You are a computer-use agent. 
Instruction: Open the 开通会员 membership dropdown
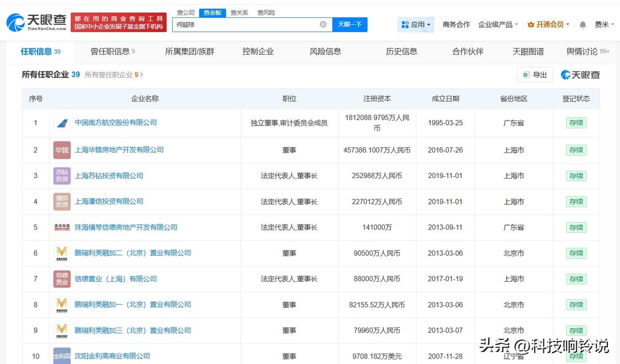pos(548,25)
